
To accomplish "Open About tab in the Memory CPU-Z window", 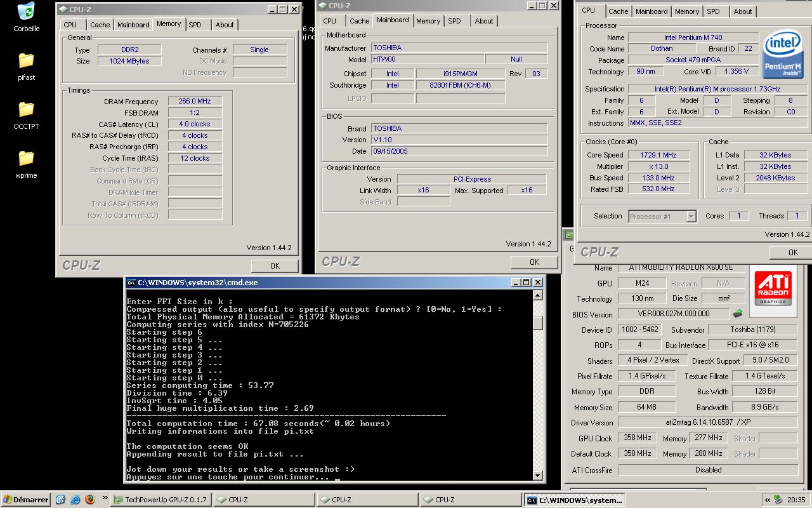I will point(225,25).
